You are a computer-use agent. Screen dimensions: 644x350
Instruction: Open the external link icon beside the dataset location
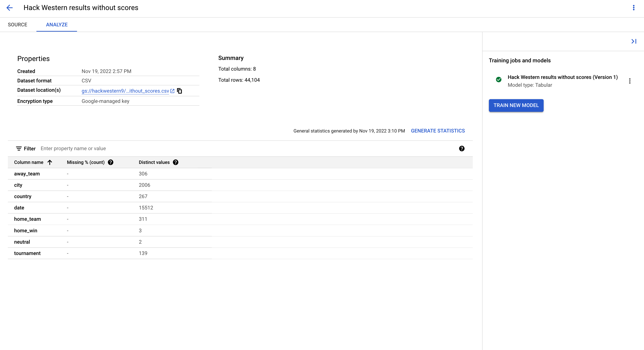(x=172, y=91)
